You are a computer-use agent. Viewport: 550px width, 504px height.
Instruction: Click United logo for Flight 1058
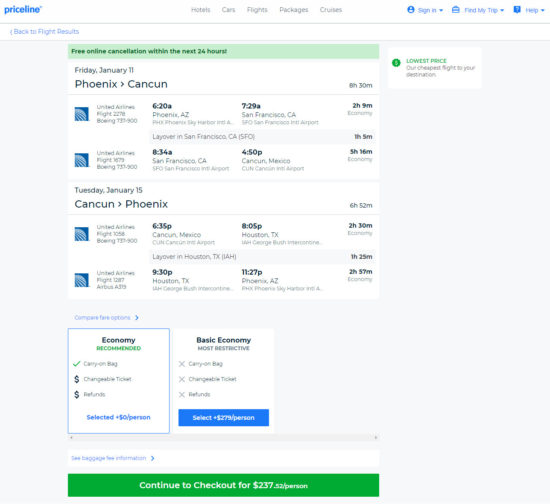(81, 234)
